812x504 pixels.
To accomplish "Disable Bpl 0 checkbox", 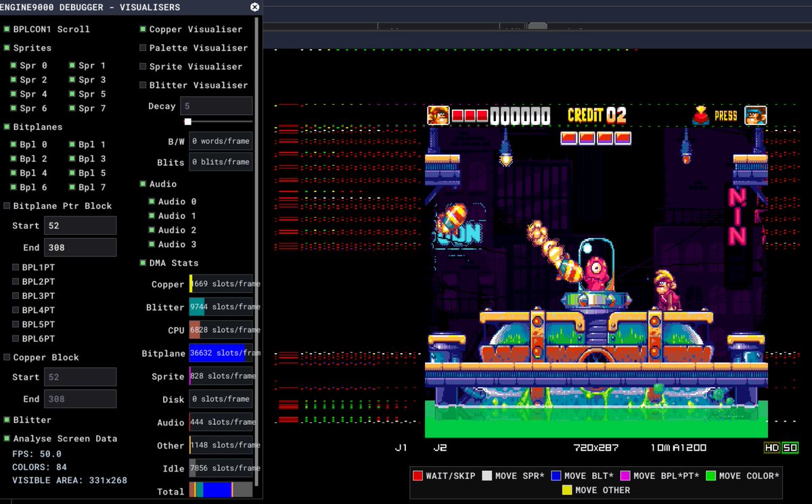I will click(14, 144).
